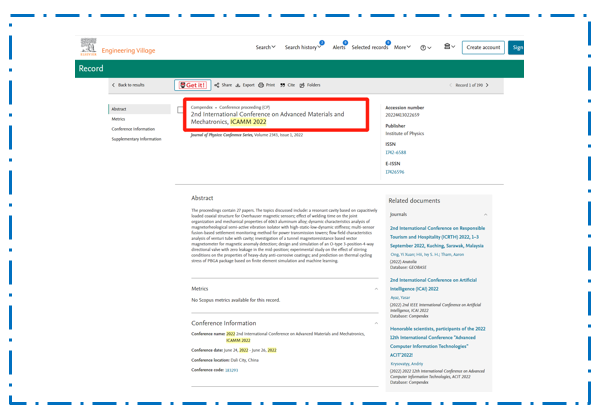Expand the More dropdown menu
Viewport: 605px width, 417px height.
(402, 47)
